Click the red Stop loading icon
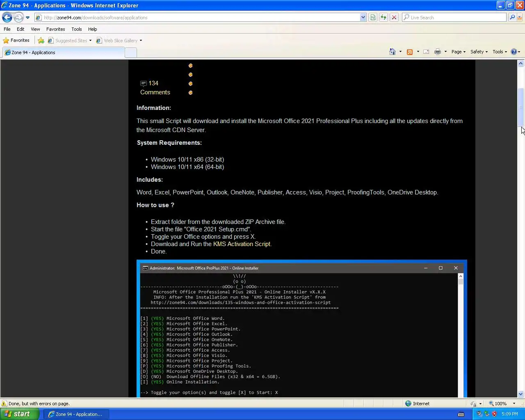This screenshot has height=420, width=525. pos(394,17)
